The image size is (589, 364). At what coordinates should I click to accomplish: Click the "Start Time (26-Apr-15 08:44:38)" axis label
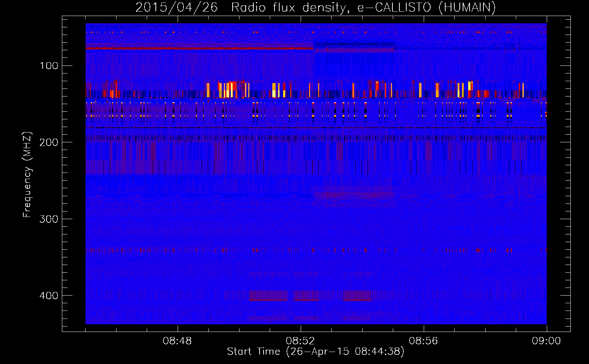click(316, 352)
